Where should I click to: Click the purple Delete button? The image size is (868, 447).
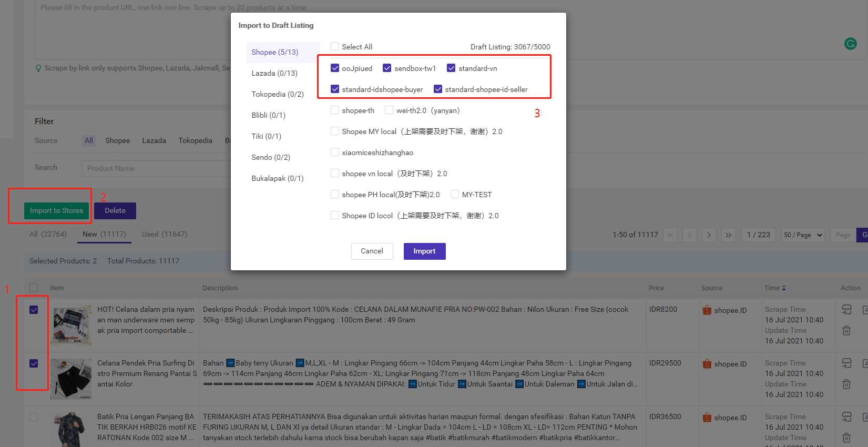coord(115,211)
